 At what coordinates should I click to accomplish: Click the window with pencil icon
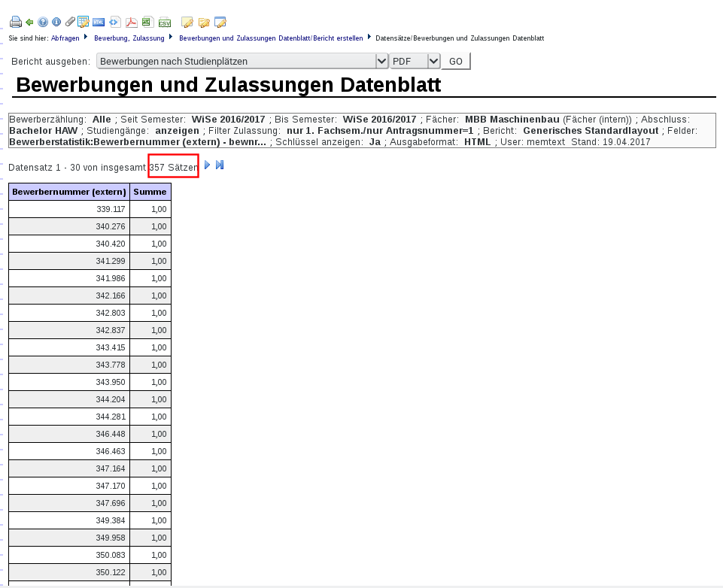pyautogui.click(x=220, y=22)
